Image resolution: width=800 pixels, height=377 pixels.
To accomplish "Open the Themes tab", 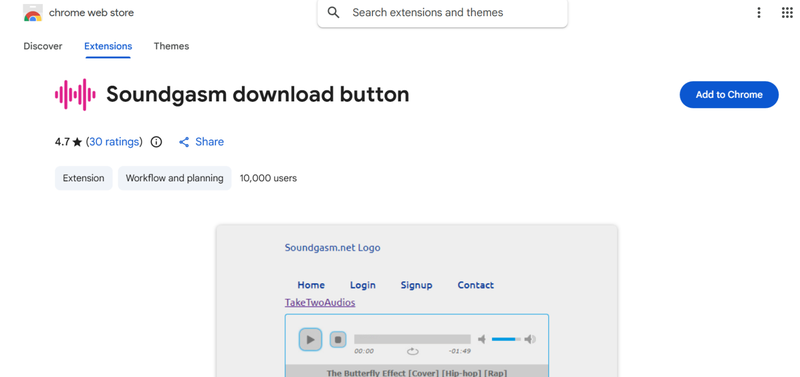I will pyautogui.click(x=171, y=46).
